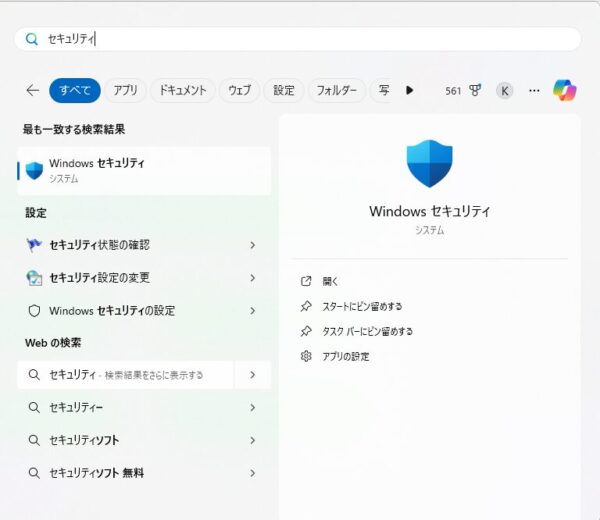This screenshot has height=520, width=600.
Task: Click the Windows セキュリティ title in preview pane
Action: (429, 211)
